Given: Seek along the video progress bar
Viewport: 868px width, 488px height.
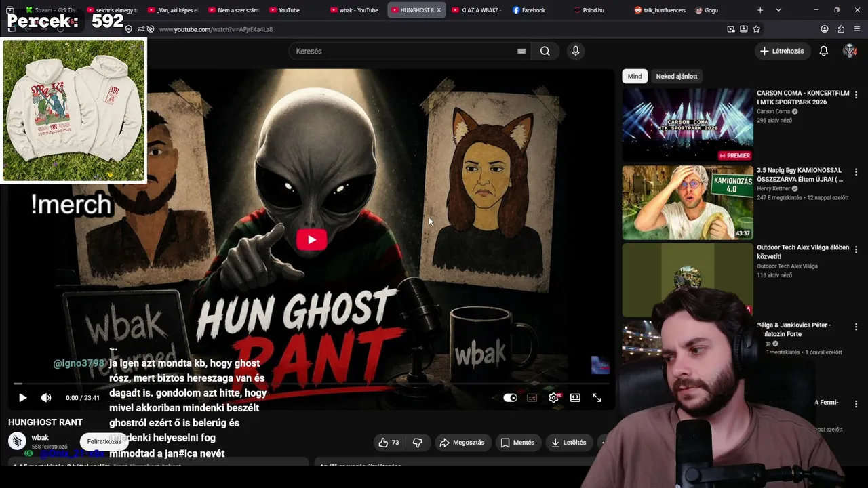Looking at the screenshot, I should (312, 384).
